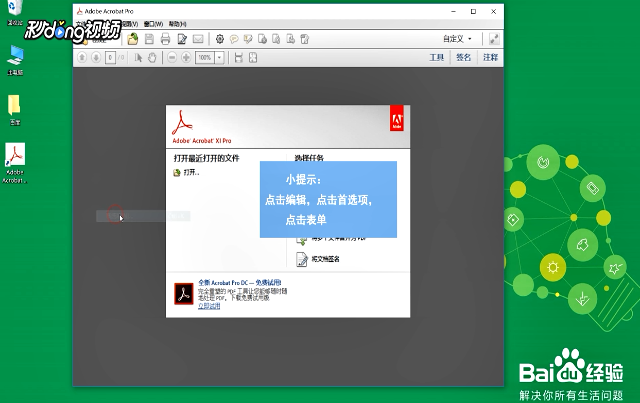Click the Adobe Acrobat desktop shortcut
Image resolution: width=640 pixels, height=403 pixels.
(x=15, y=163)
